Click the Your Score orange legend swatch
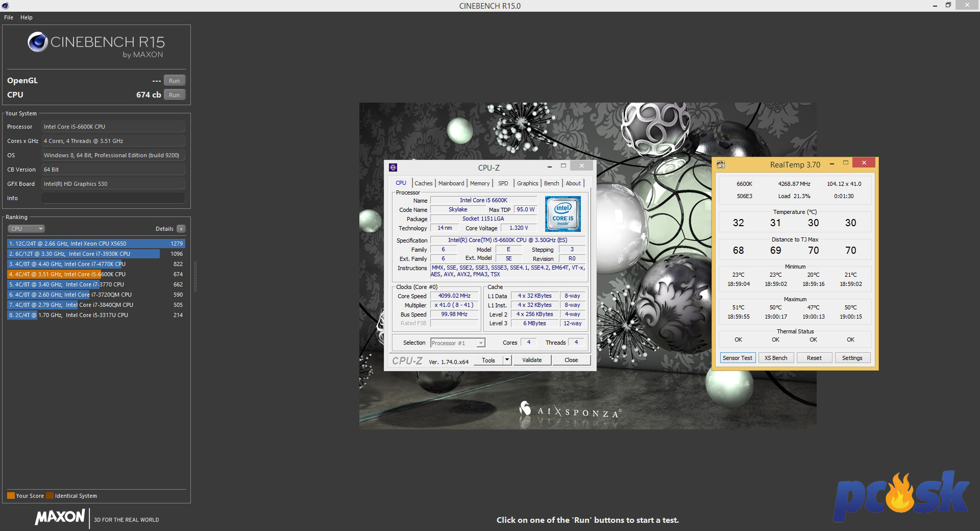This screenshot has width=980, height=531. [x=11, y=496]
